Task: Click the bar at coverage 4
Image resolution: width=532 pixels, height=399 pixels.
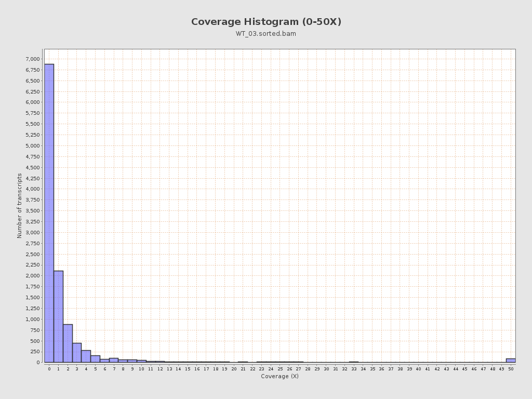Action: (x=86, y=356)
